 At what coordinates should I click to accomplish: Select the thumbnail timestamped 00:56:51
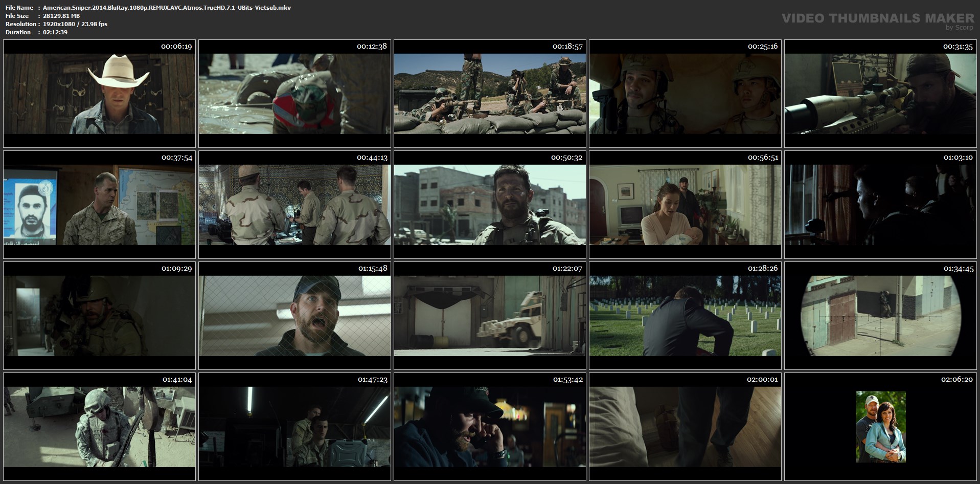click(x=685, y=205)
